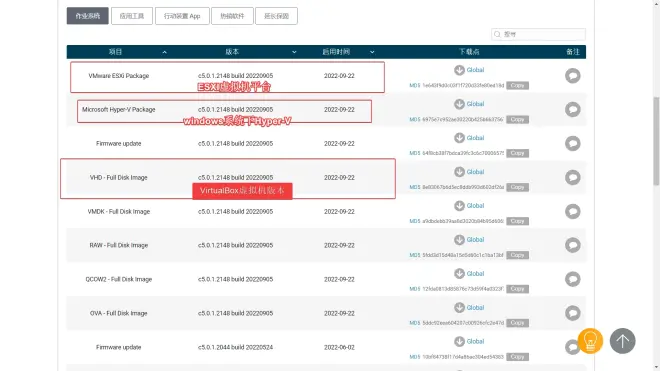Screen dimensions: 660x371
Task: Switch to the 作业系统 tab
Action: click(88, 16)
